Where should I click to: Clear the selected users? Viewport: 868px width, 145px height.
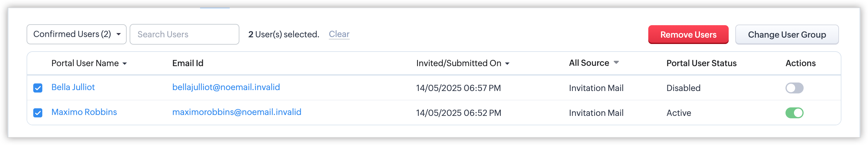[x=339, y=34]
